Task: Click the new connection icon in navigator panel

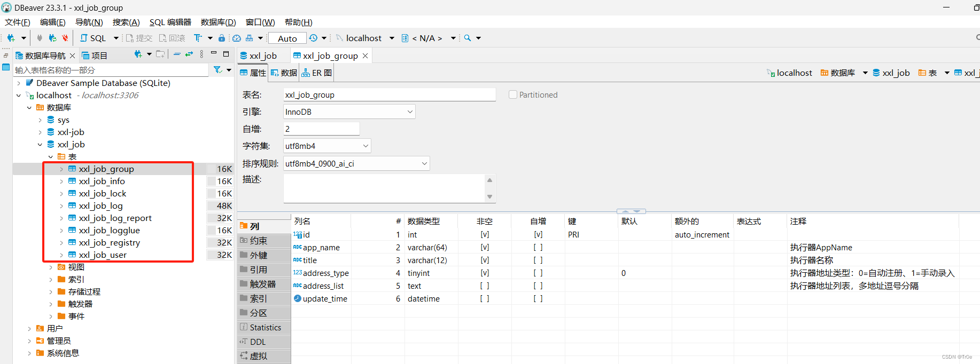Action: [138, 54]
